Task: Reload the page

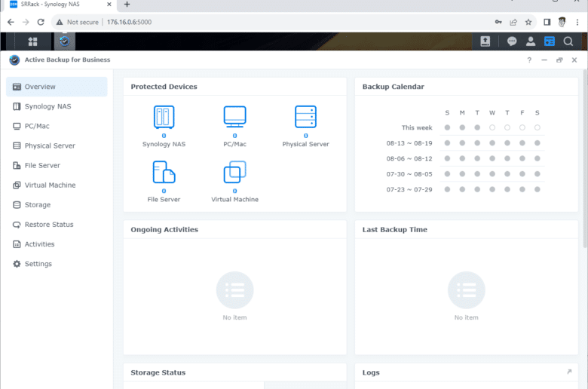Action: coord(41,22)
